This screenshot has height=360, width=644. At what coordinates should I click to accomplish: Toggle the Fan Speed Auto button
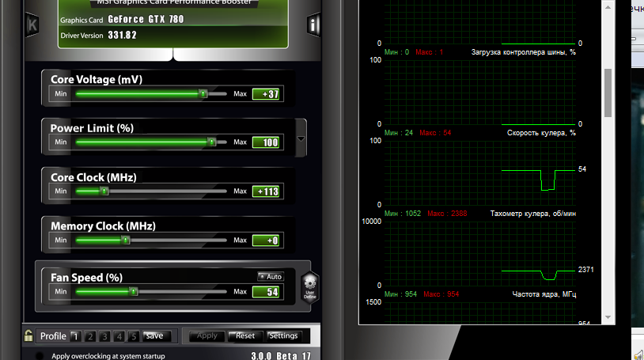[x=271, y=277]
